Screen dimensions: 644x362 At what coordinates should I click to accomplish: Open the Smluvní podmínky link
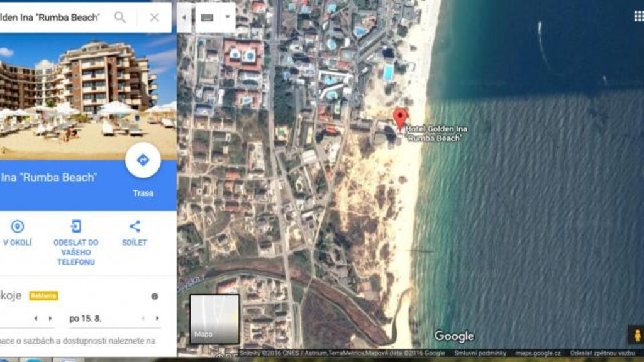[480, 353]
